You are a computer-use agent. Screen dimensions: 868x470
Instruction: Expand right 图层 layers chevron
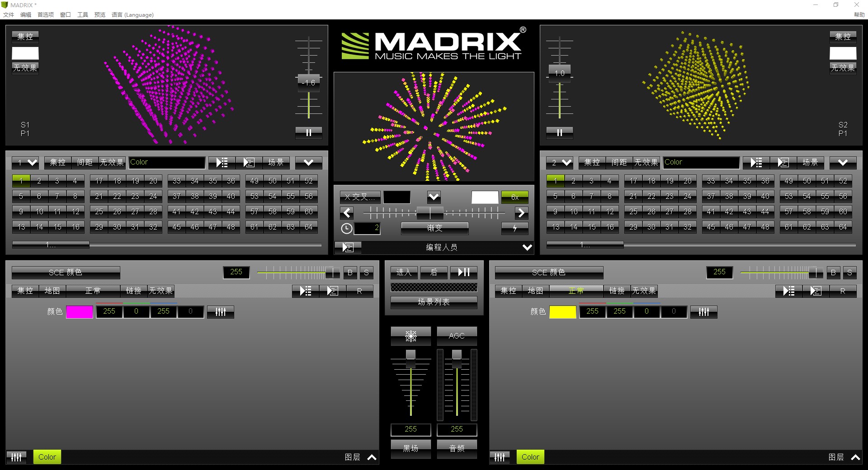coord(855,457)
